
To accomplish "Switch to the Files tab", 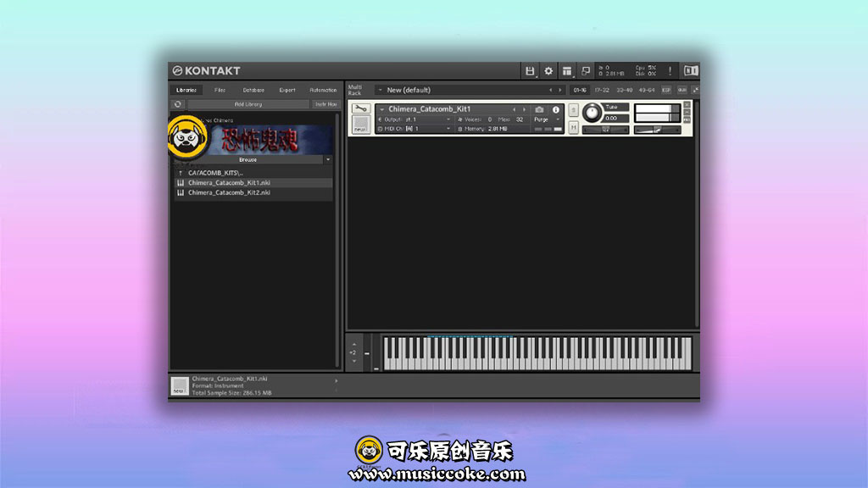I will [220, 90].
